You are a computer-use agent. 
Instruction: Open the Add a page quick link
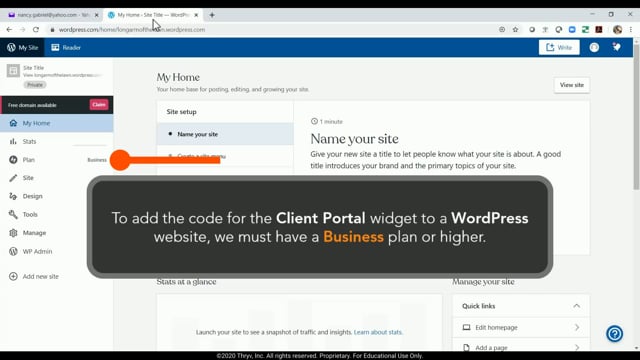521,347
